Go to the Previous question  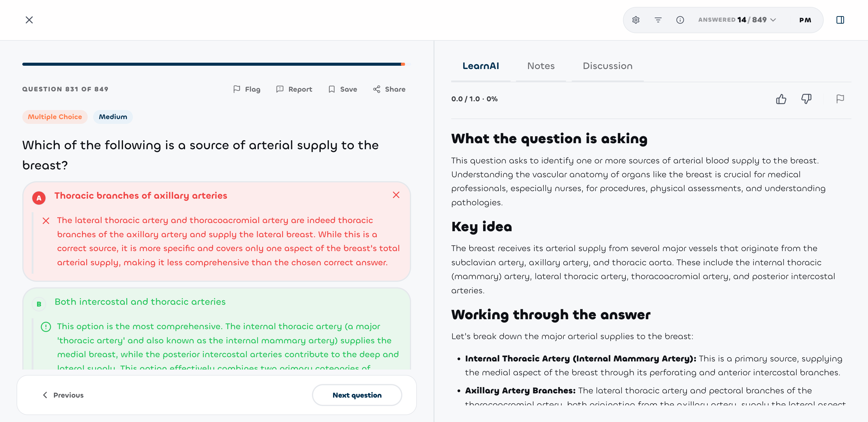click(x=63, y=395)
